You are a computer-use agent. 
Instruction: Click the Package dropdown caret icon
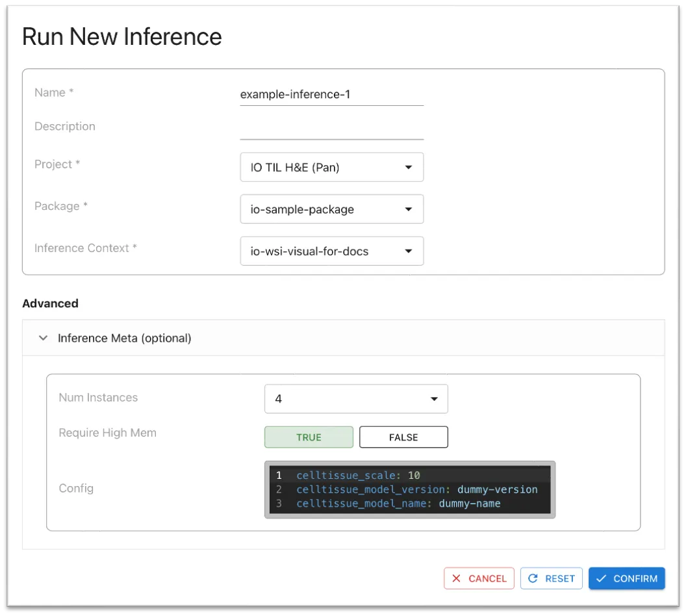[x=409, y=209]
